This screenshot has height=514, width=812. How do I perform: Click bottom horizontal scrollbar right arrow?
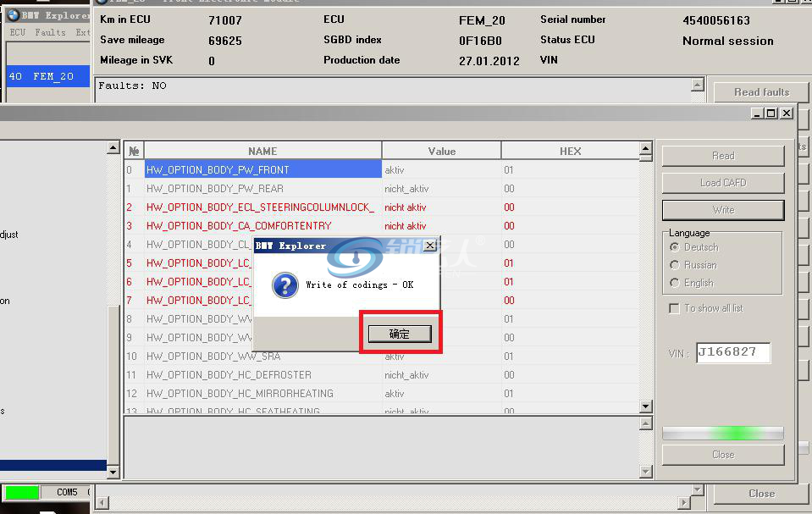(685, 503)
